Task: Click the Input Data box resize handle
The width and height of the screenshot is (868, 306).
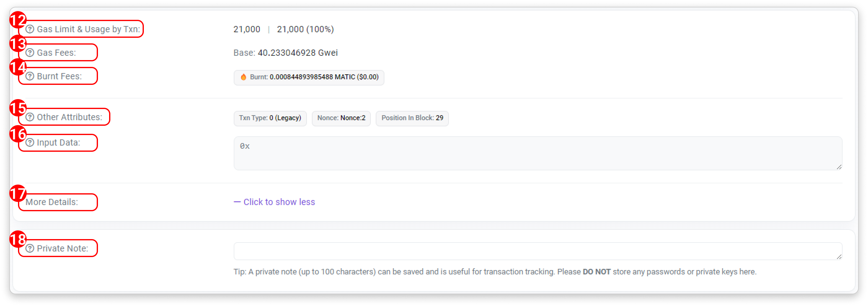Action: [x=839, y=167]
